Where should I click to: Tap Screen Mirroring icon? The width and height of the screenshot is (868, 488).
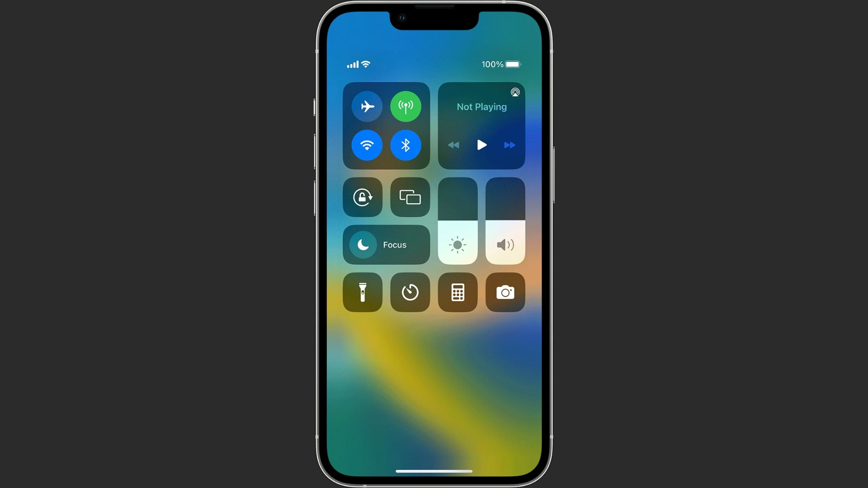(x=410, y=197)
